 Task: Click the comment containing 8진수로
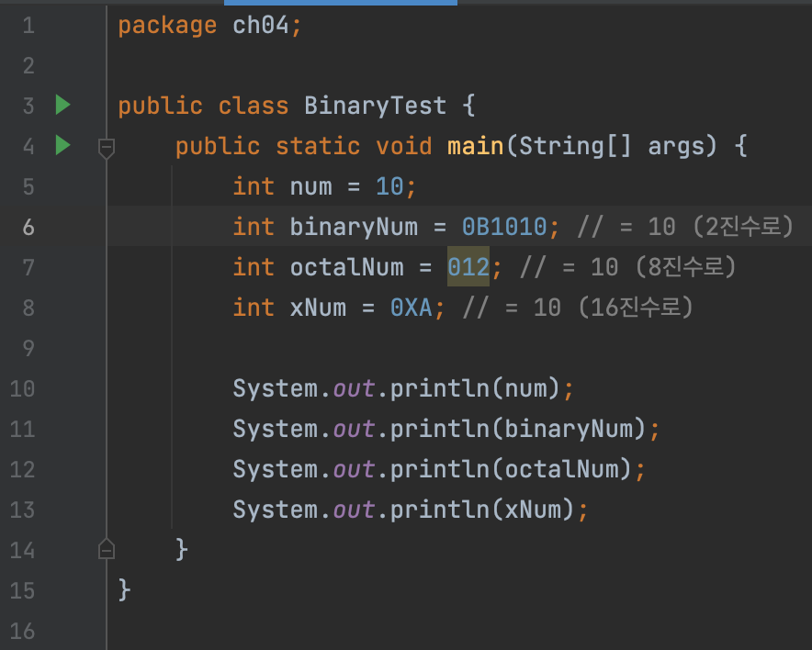(628, 267)
